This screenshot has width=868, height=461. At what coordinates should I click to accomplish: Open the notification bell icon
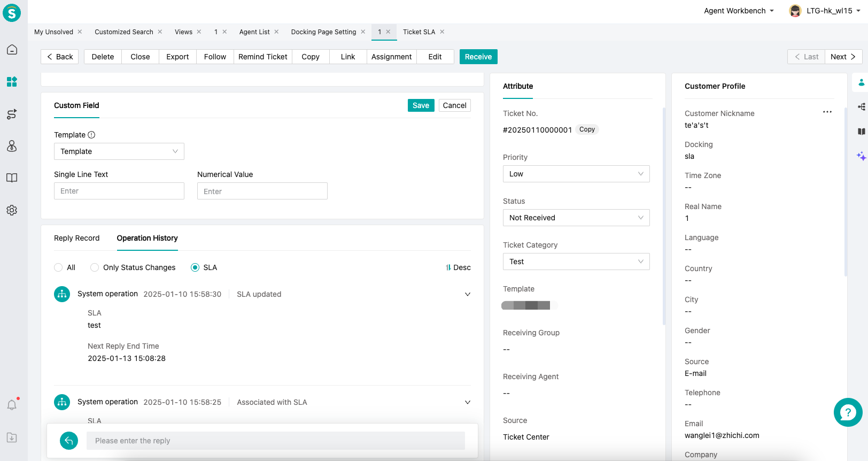coord(12,405)
